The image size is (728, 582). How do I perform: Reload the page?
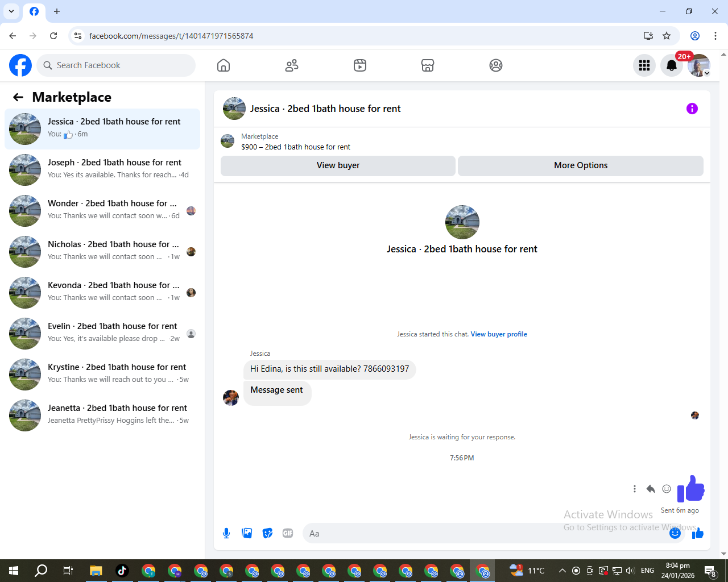tap(53, 36)
